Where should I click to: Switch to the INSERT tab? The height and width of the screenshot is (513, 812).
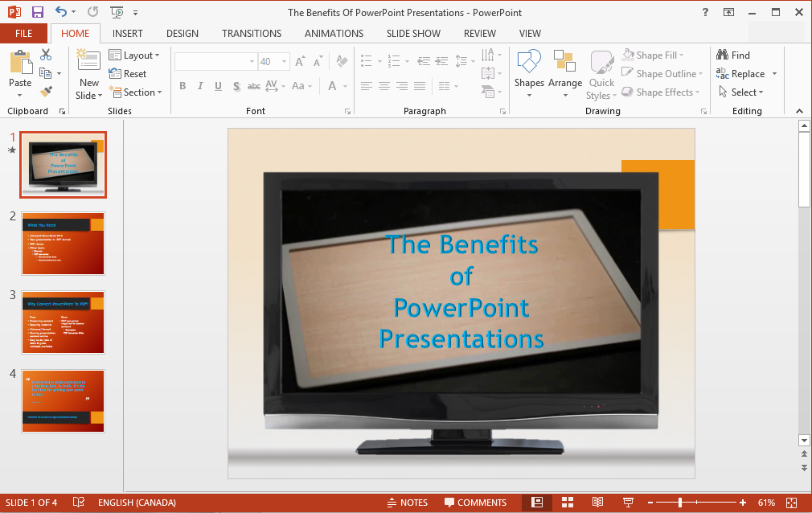[127, 34]
